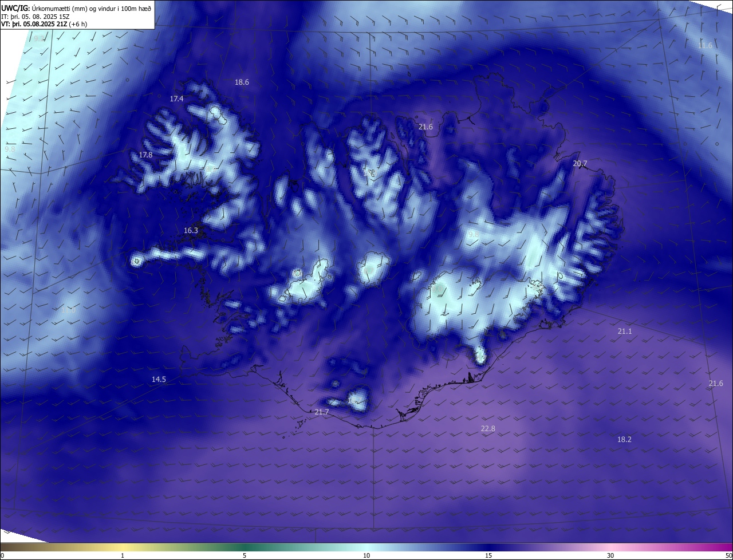733x560 pixels.
Task: Click the 17.4 value label on the map
Action: pos(176,99)
